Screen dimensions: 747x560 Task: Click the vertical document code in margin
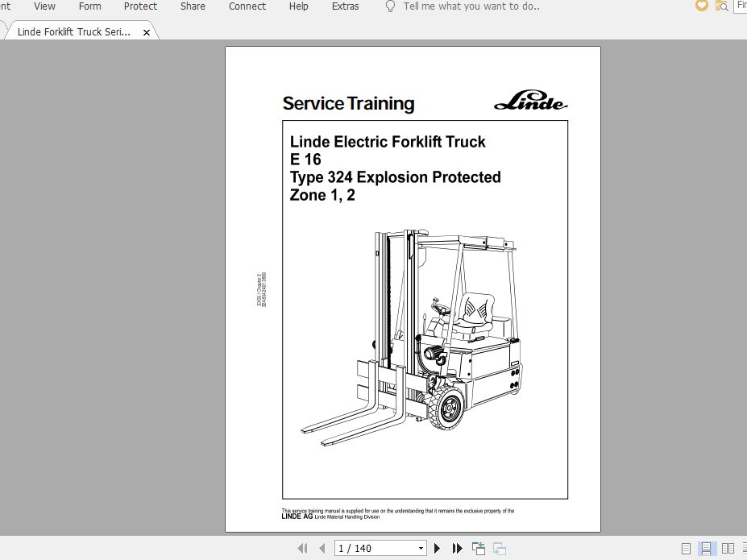click(x=262, y=289)
